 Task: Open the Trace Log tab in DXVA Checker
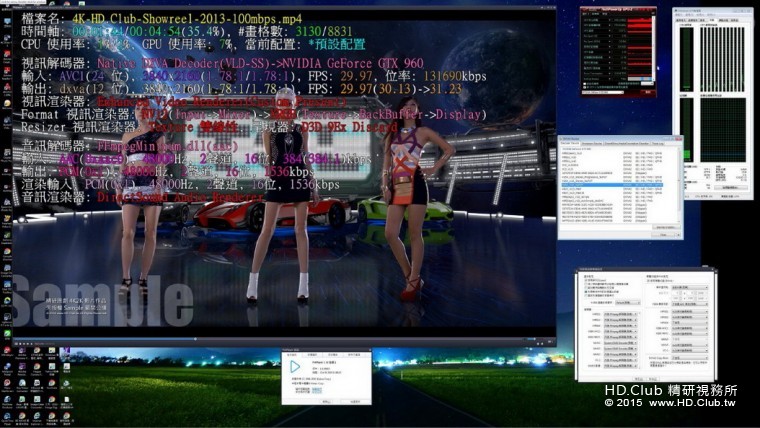click(x=658, y=143)
